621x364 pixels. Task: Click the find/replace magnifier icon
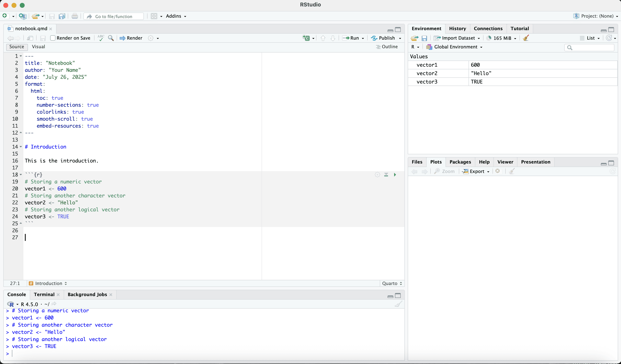click(x=111, y=38)
